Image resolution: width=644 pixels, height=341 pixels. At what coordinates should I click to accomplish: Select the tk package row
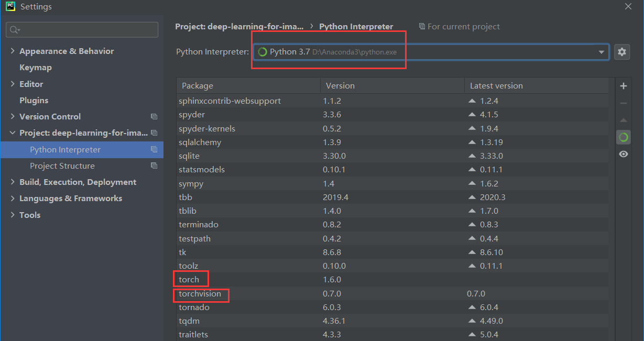pyautogui.click(x=393, y=252)
